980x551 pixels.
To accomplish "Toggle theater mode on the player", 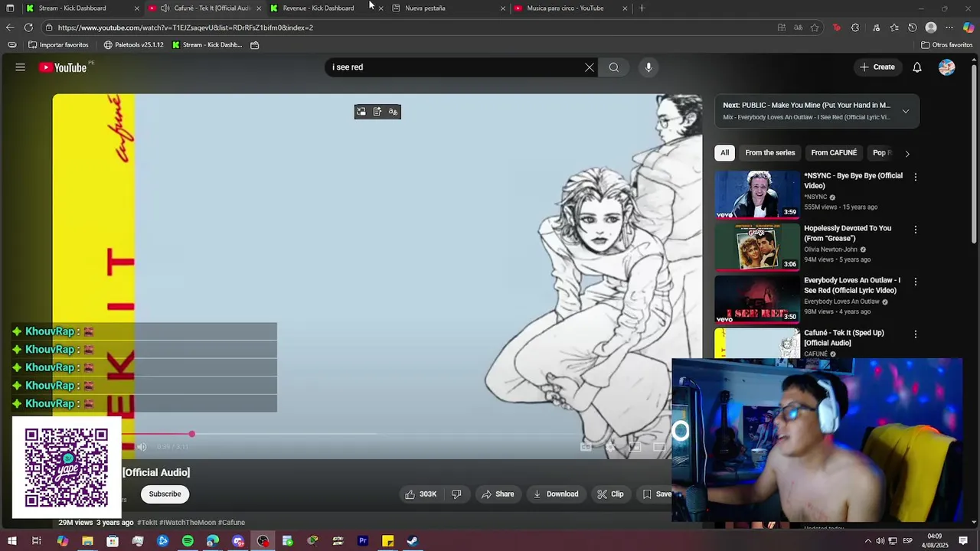I will tap(658, 447).
